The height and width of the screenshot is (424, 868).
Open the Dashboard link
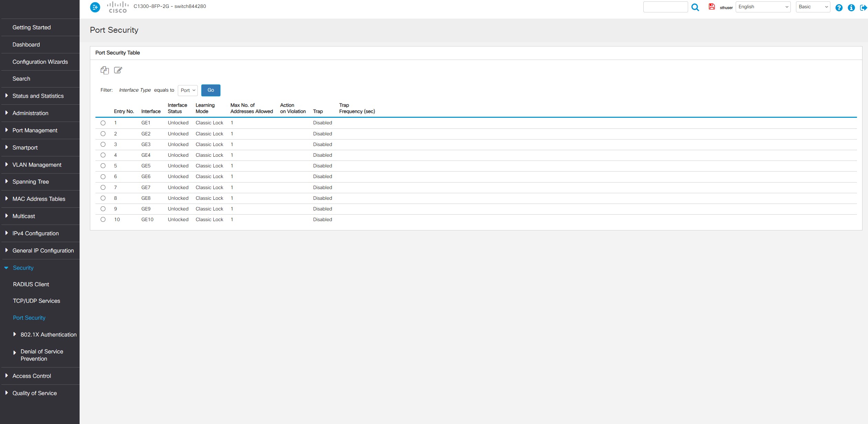pyautogui.click(x=26, y=44)
